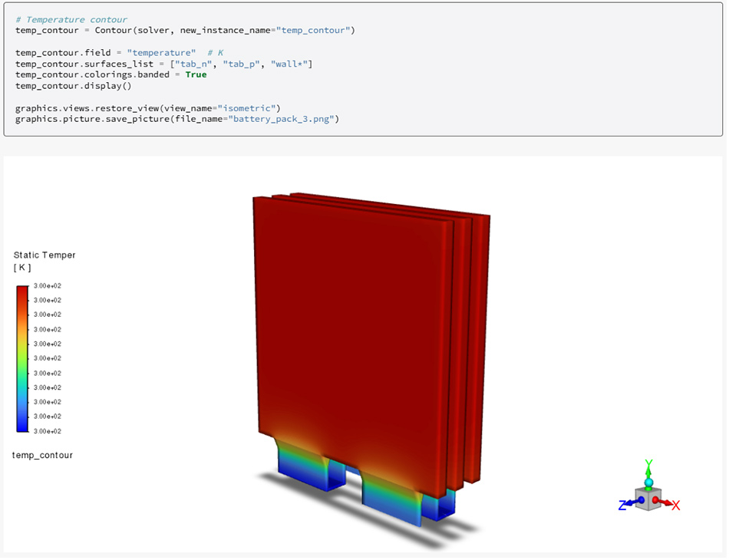Click graphics.picture.save_picture in the code
Screen dimensions: 729x560
[x=93, y=119]
